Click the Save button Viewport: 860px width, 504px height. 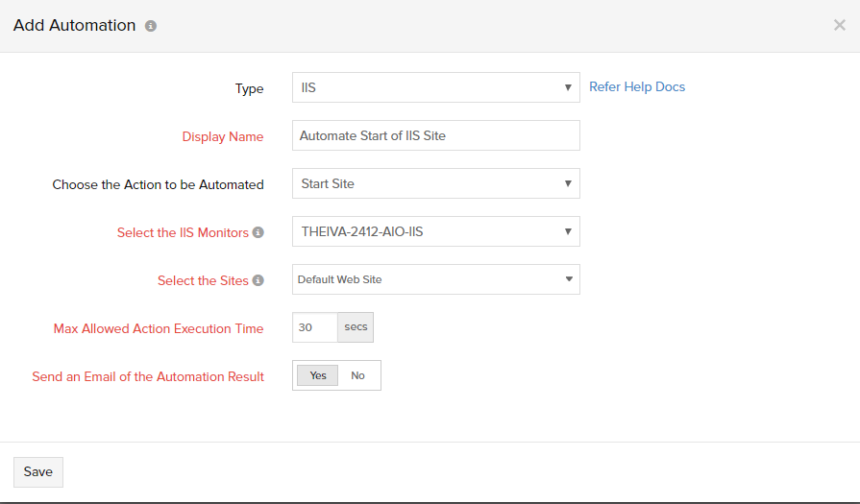coord(38,471)
